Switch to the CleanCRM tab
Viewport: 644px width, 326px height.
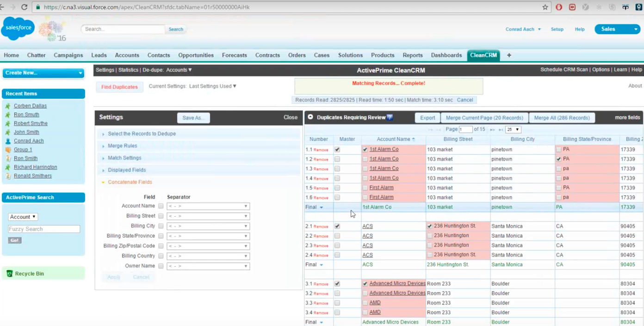click(x=483, y=55)
